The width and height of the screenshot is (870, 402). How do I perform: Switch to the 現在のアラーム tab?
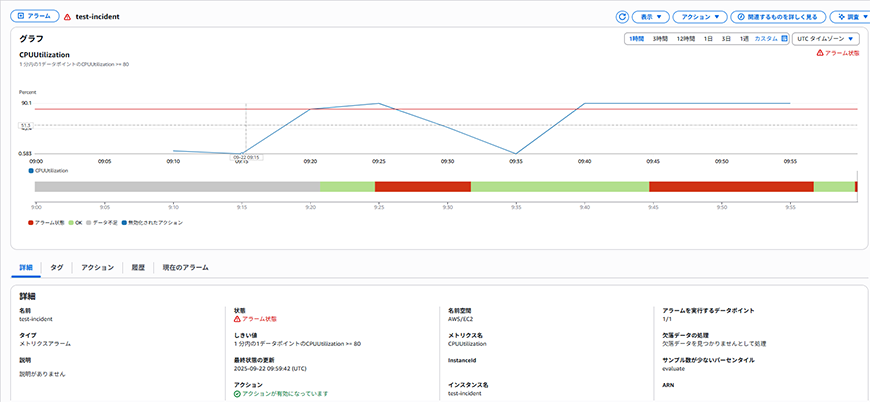(185, 267)
